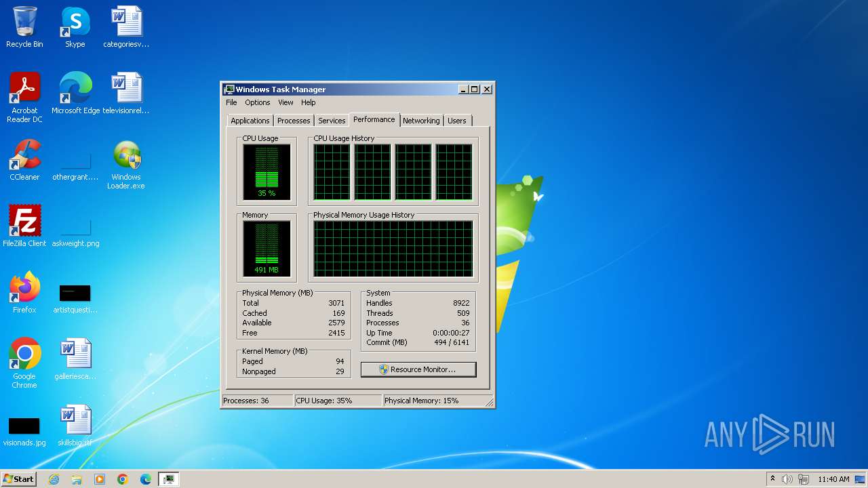Click status bar Physical Memory: 15%
Screen dimensions: 868x488
point(434,401)
